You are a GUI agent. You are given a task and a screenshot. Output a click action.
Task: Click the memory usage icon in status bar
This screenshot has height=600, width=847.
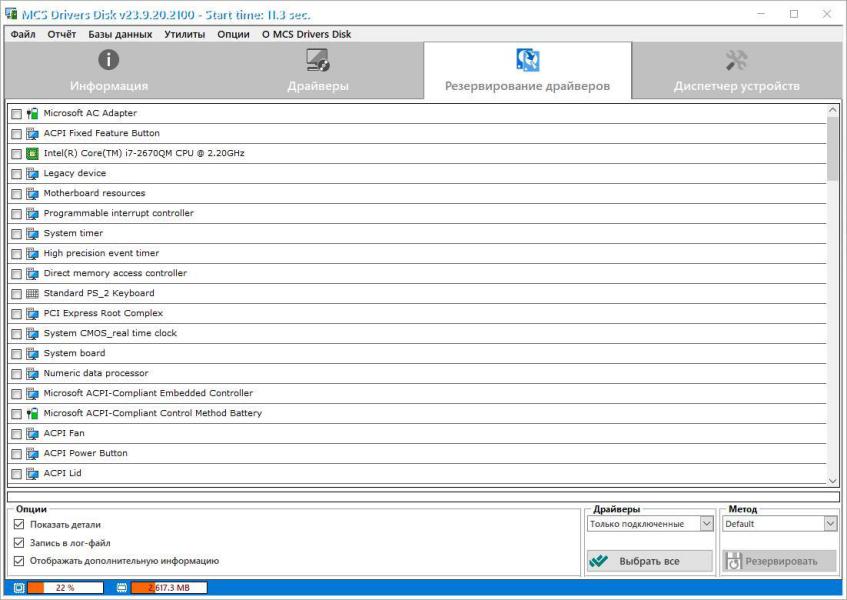(122, 588)
